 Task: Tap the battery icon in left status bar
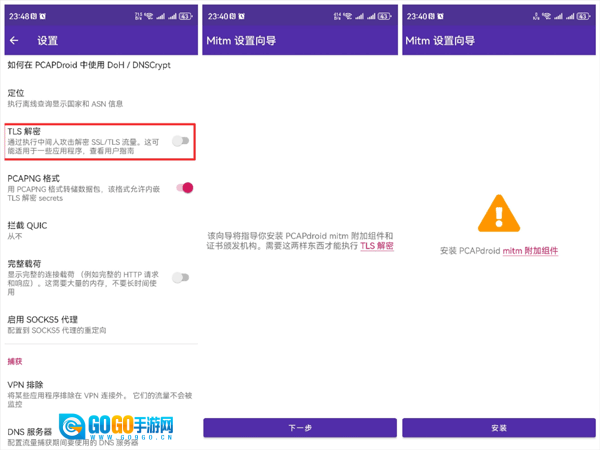[187, 16]
